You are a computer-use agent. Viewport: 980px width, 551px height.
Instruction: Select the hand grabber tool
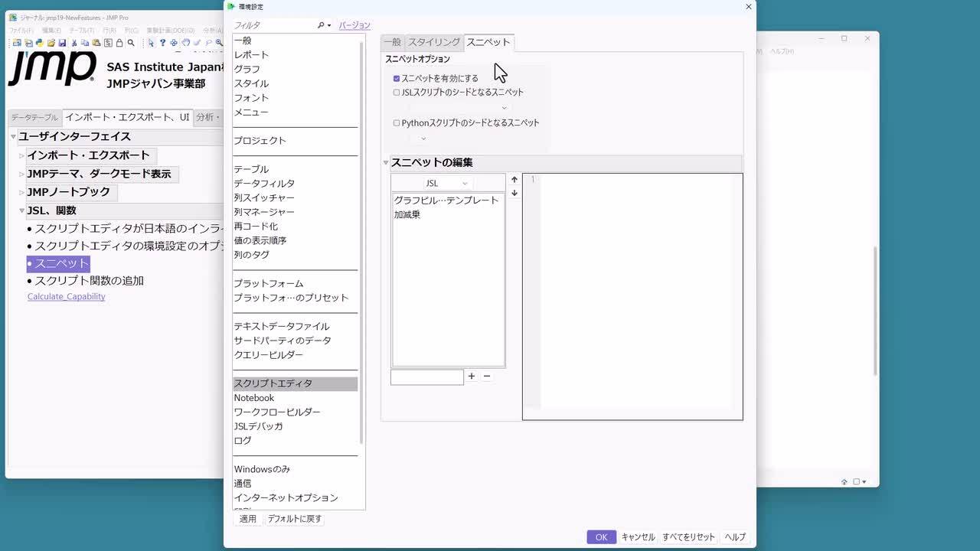point(185,43)
